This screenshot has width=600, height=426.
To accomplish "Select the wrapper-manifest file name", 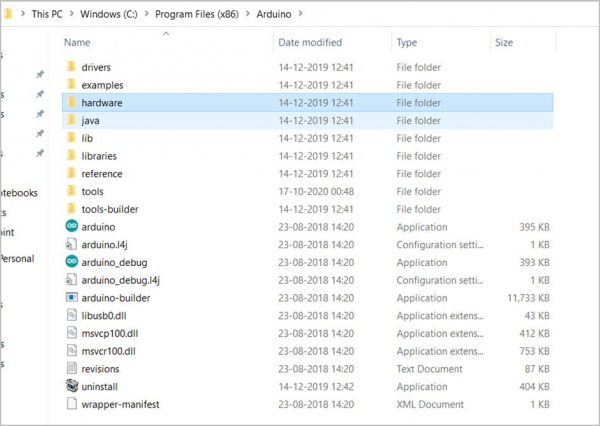I will pos(120,404).
